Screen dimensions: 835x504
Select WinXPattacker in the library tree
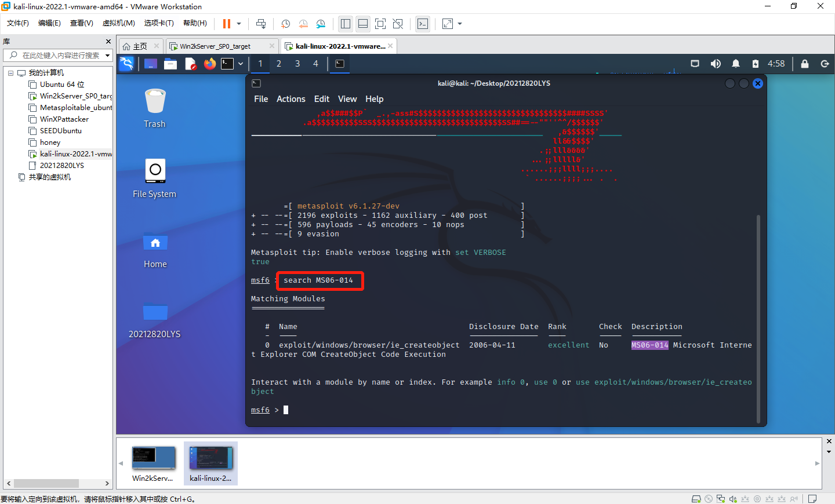(64, 119)
